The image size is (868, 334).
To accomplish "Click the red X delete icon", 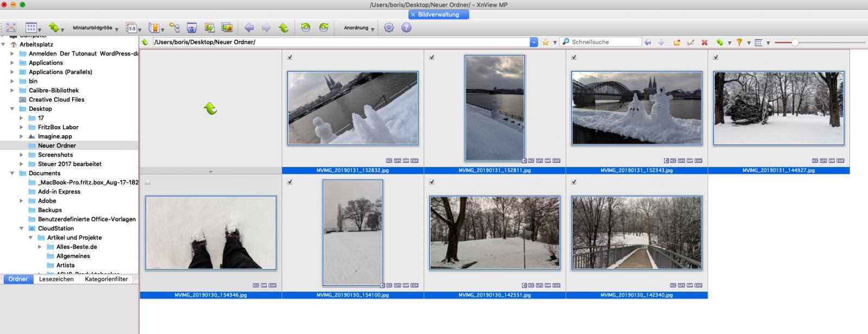I will [x=704, y=42].
